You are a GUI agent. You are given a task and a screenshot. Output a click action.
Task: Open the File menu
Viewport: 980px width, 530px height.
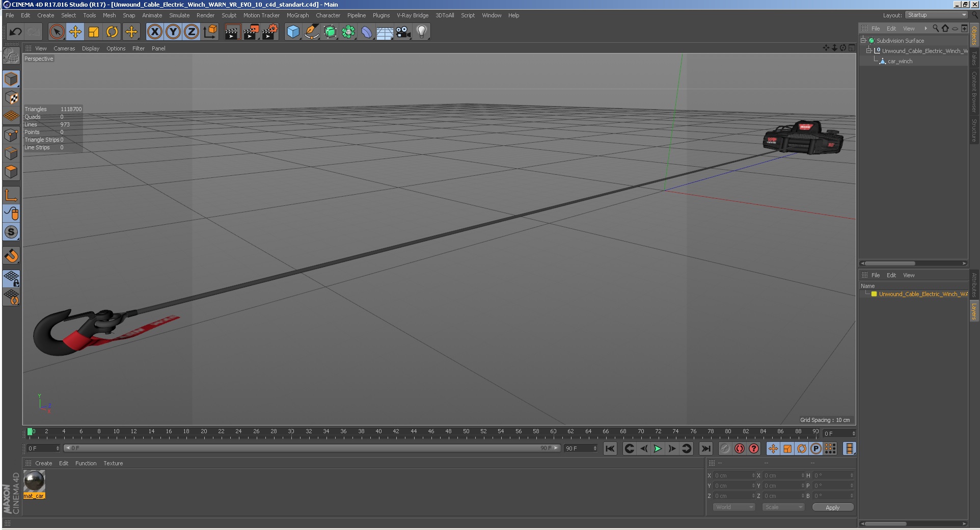coord(10,15)
